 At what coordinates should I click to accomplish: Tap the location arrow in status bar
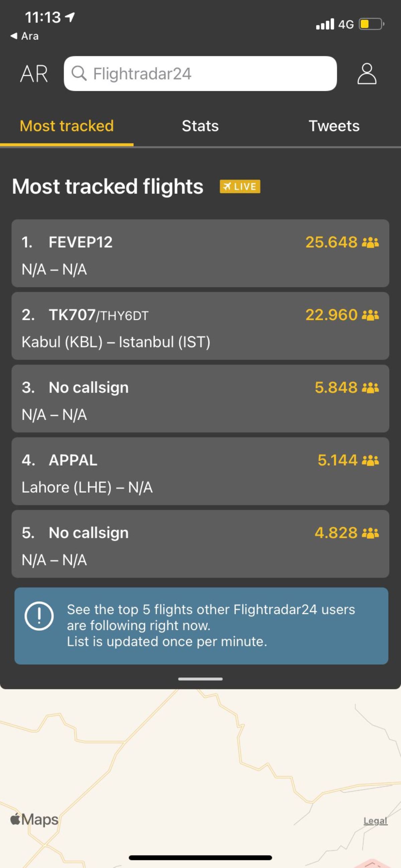click(x=70, y=17)
